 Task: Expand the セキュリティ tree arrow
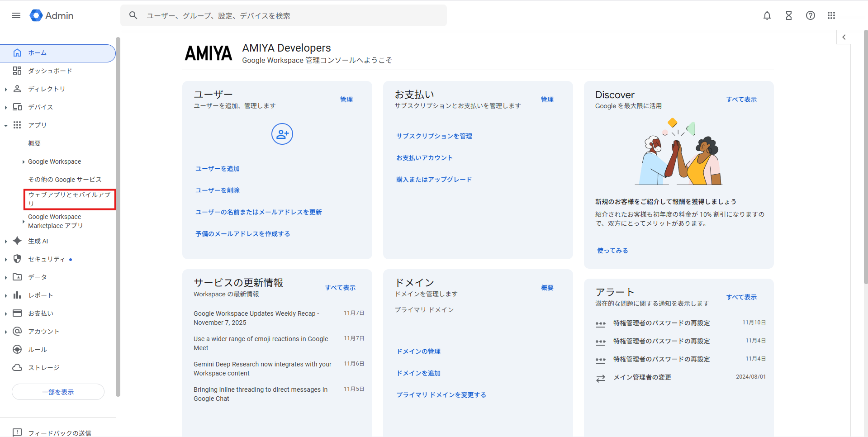(5, 259)
